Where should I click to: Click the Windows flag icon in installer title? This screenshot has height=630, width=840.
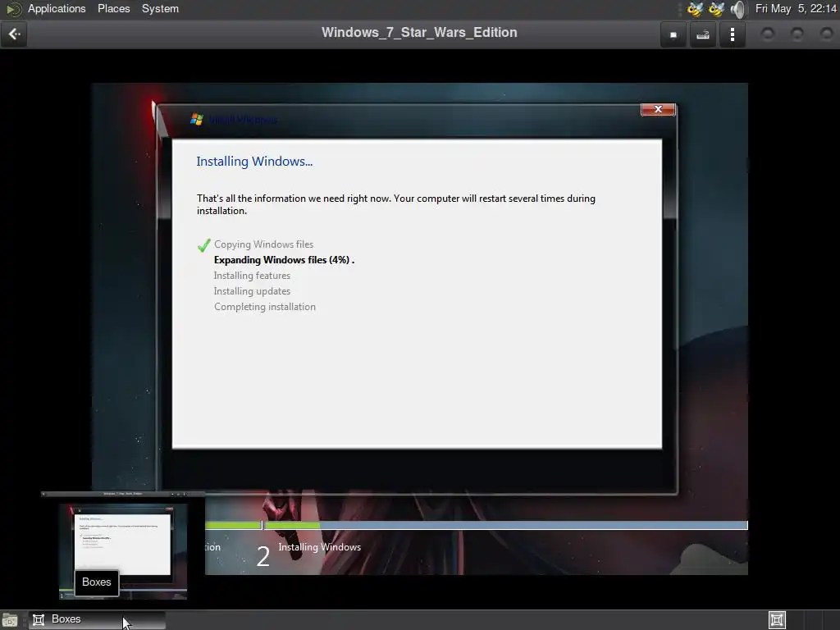coord(197,119)
